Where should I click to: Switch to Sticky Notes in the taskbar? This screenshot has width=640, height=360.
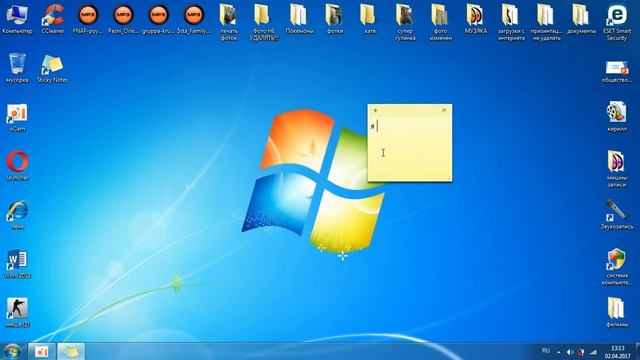click(x=71, y=351)
